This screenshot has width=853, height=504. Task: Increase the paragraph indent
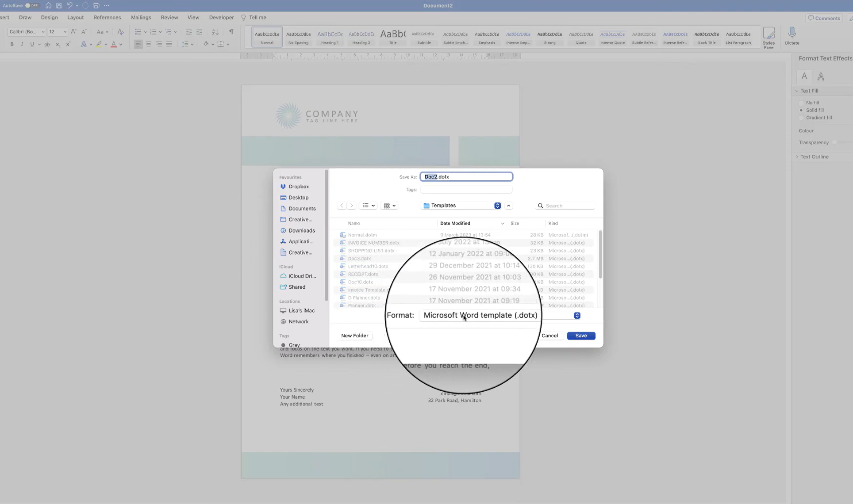199,32
